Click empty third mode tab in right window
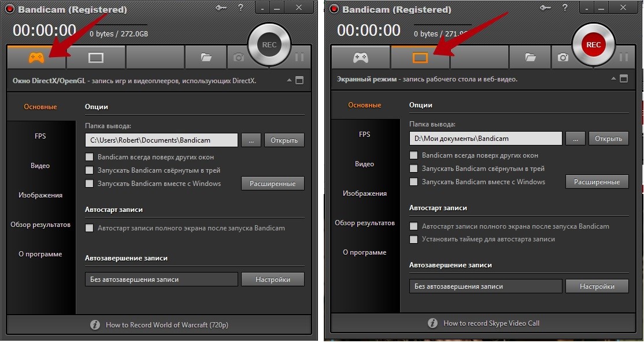The width and height of the screenshot is (644, 343). (479, 57)
